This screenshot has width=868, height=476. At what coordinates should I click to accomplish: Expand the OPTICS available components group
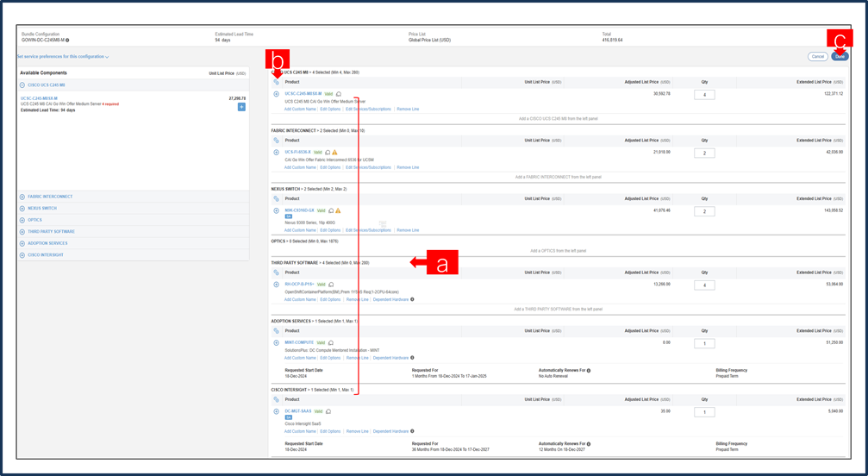22,220
